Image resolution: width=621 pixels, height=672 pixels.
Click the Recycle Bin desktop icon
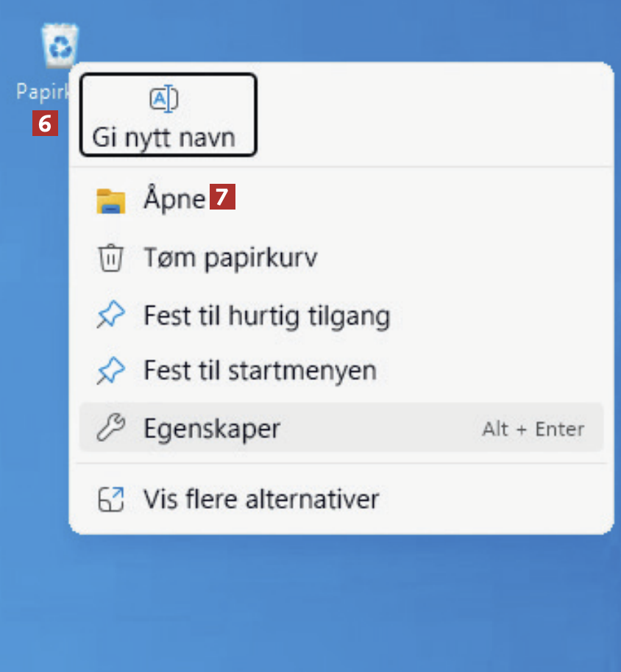point(60,46)
